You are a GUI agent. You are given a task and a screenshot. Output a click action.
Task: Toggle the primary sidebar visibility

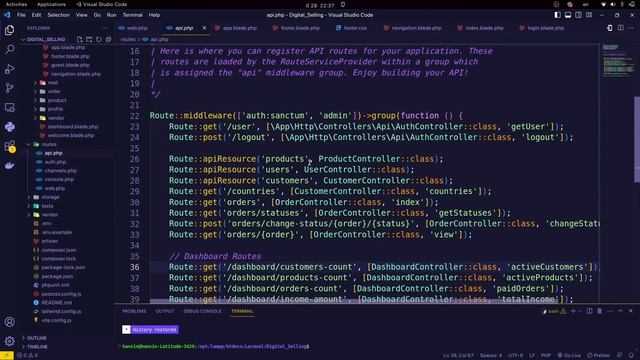coord(557,15)
